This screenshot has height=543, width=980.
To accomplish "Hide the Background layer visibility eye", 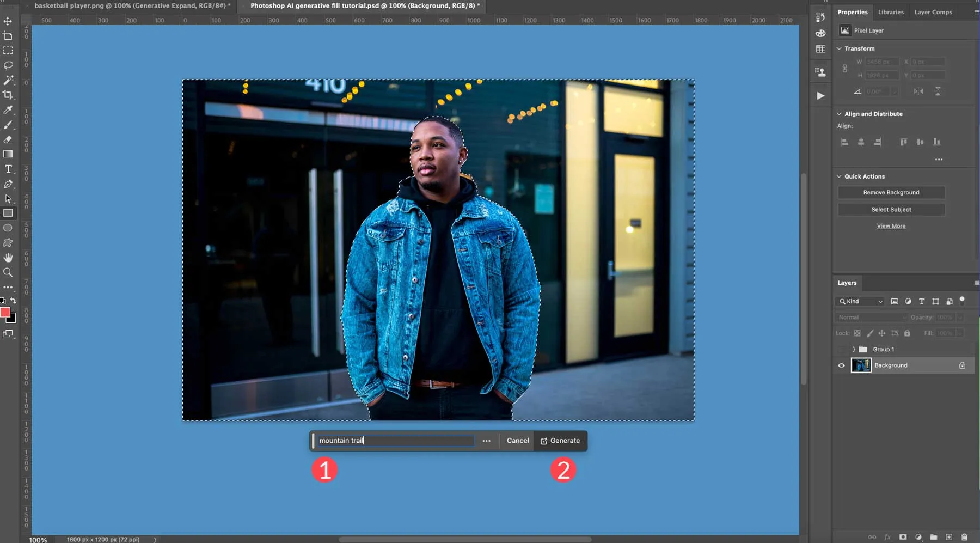I will [x=841, y=365].
